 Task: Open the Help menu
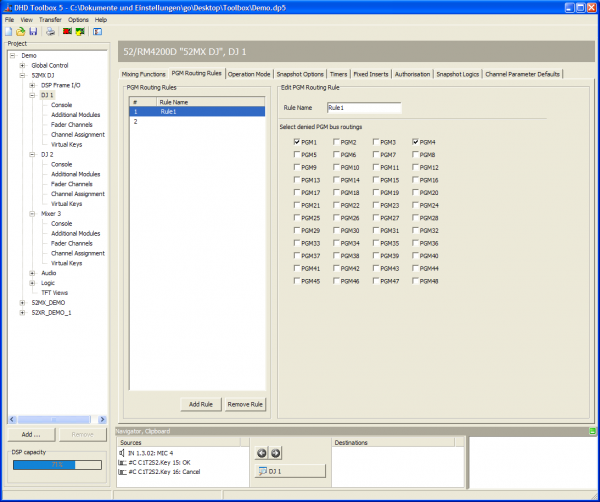tap(101, 20)
